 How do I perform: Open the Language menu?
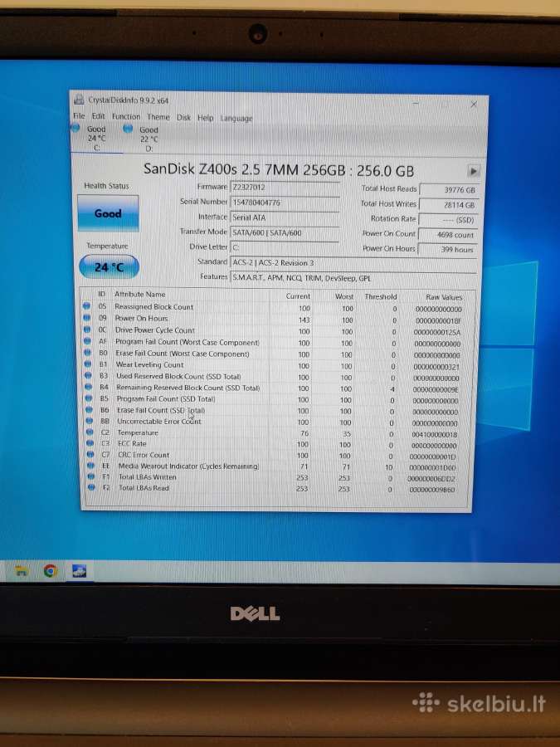[x=236, y=118]
